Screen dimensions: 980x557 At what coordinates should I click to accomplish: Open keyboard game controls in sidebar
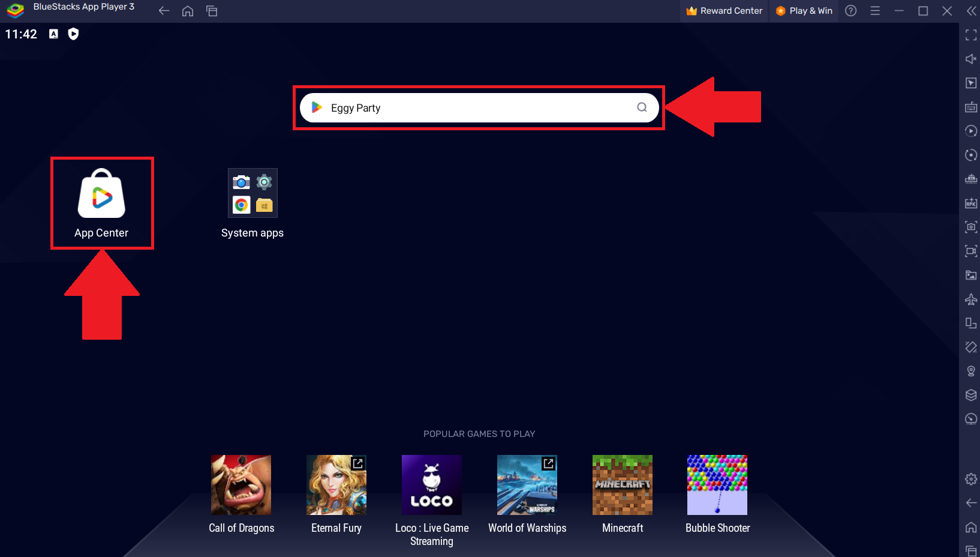pos(971,107)
